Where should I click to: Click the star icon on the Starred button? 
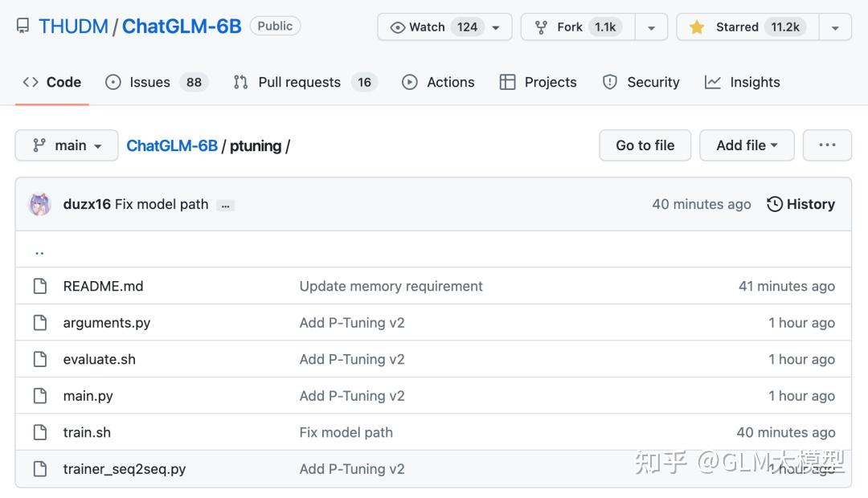click(x=696, y=27)
